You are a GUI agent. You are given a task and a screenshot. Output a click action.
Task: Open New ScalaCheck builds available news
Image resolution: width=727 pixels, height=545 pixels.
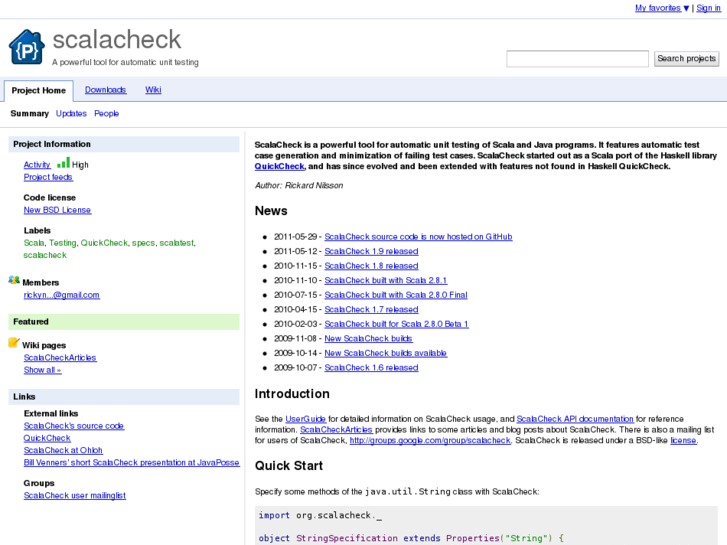[x=386, y=353]
